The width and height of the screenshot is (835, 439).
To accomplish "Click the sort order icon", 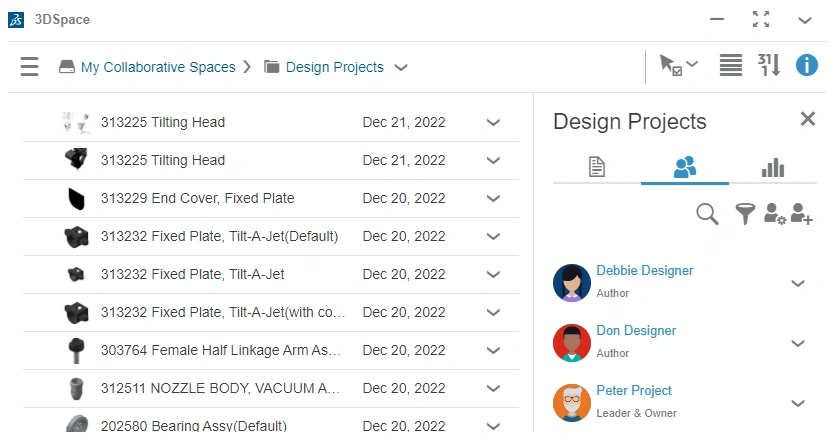I will [768, 66].
